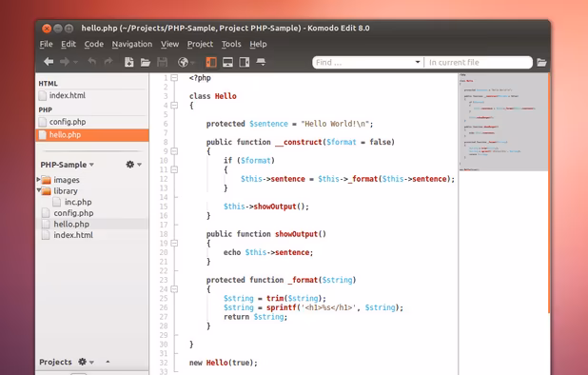The height and width of the screenshot is (375, 588).
Task: Click sprintf on line 26
Action: [x=282, y=307]
